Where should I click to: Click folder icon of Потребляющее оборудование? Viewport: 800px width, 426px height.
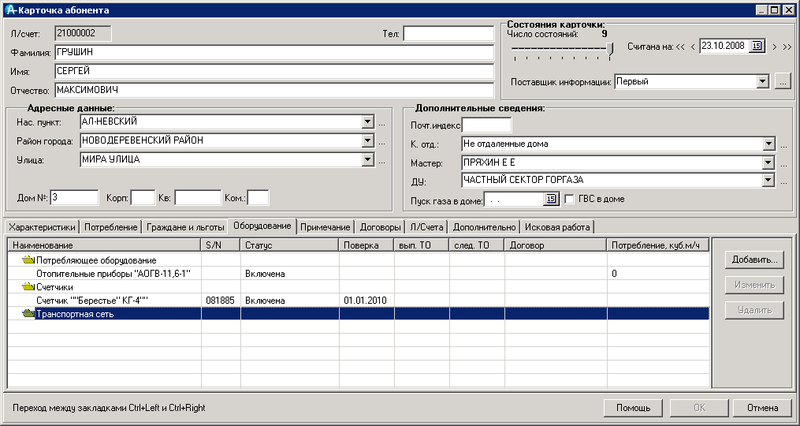point(28,259)
